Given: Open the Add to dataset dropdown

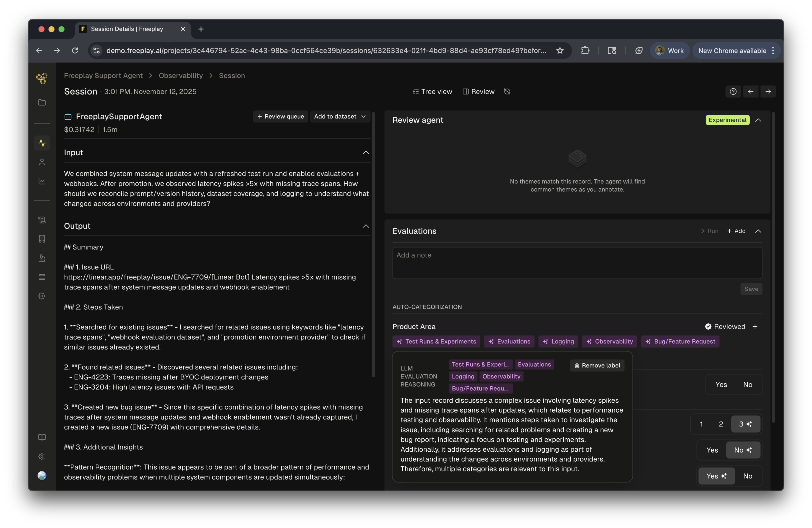Looking at the screenshot, I should (x=340, y=116).
